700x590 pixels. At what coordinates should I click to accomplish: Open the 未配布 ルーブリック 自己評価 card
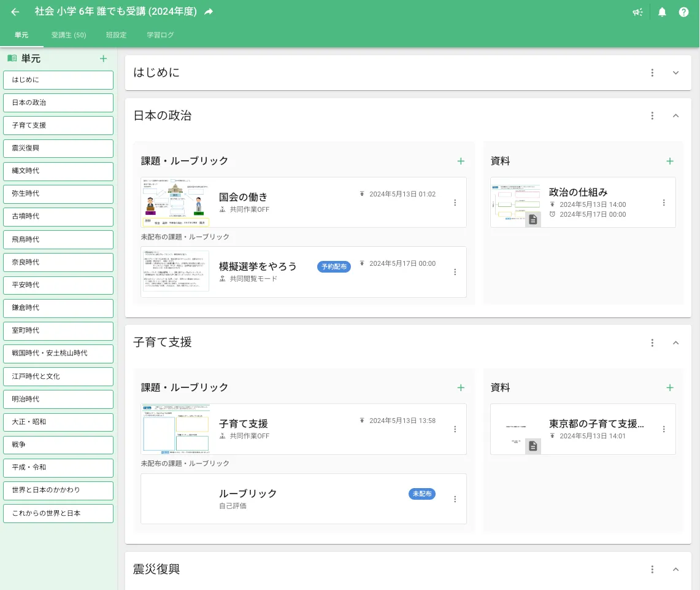[x=304, y=499]
